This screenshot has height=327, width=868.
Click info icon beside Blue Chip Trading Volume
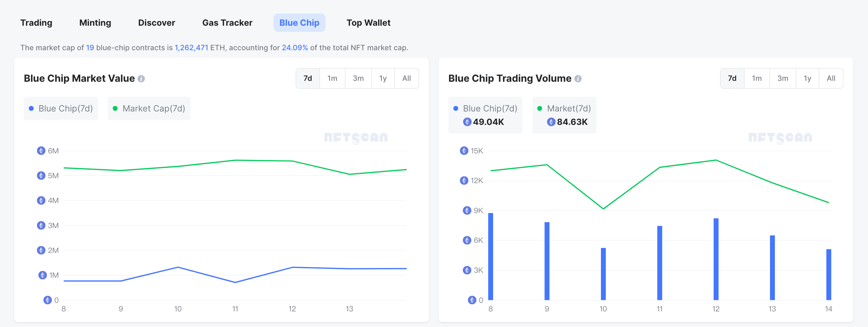click(578, 79)
